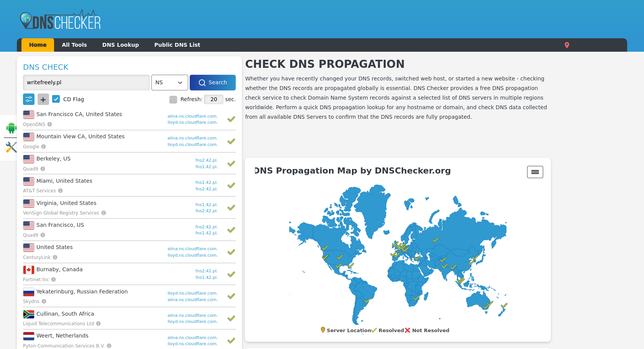Click the refresh seconds input box

tap(214, 100)
